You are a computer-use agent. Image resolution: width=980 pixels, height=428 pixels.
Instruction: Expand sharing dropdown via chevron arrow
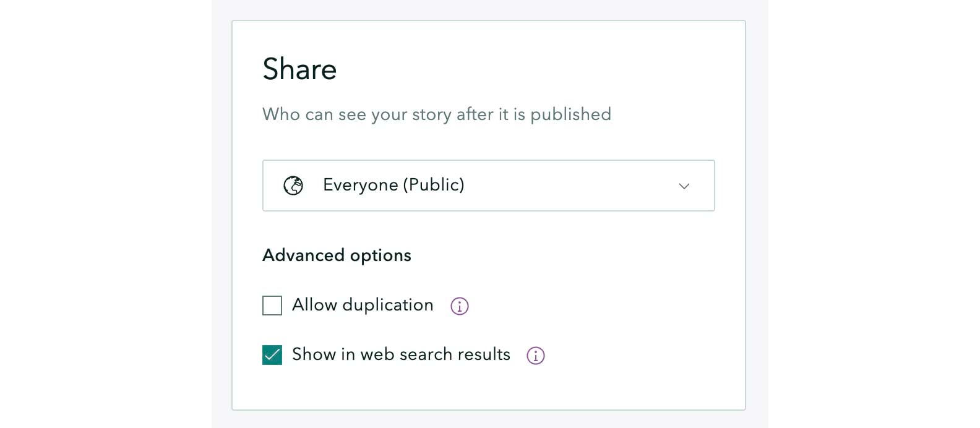[684, 186]
